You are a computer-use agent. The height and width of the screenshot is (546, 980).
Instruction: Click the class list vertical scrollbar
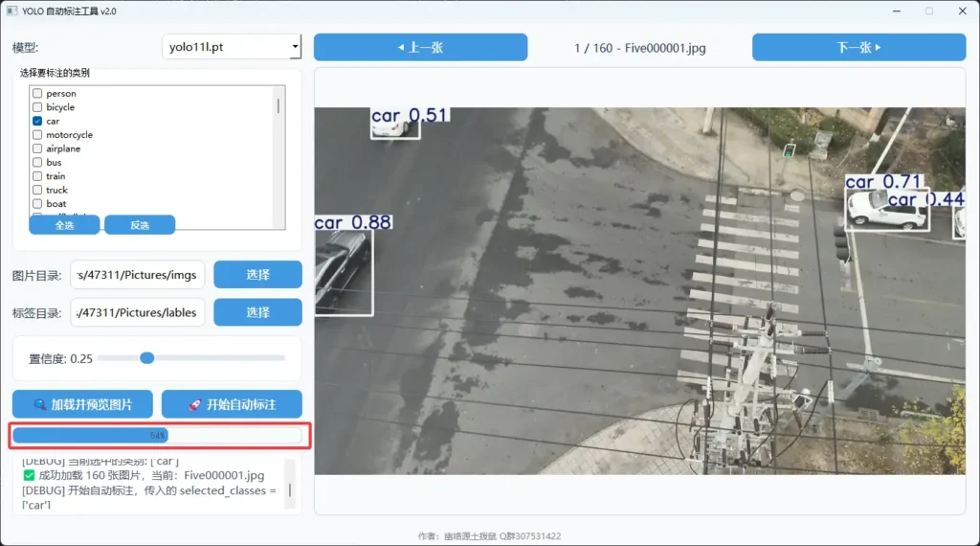tap(279, 105)
